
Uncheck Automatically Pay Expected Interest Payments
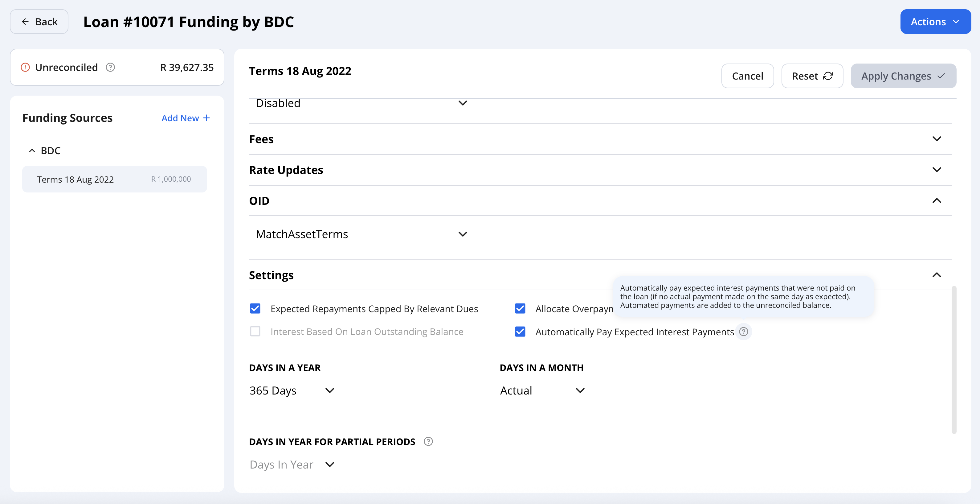520,332
